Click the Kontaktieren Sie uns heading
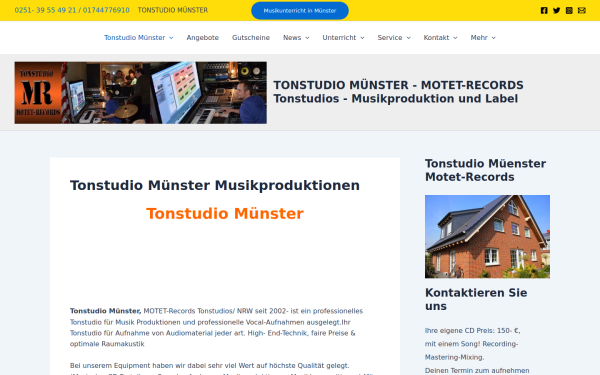 476,299
